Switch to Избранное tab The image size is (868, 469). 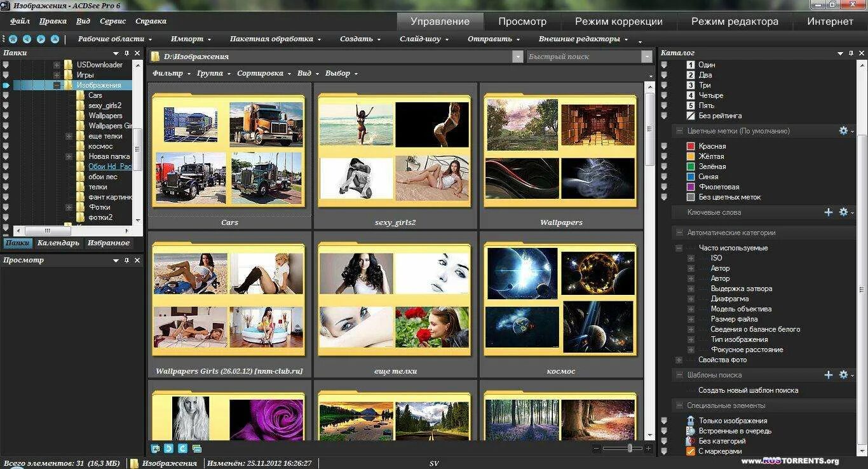109,243
